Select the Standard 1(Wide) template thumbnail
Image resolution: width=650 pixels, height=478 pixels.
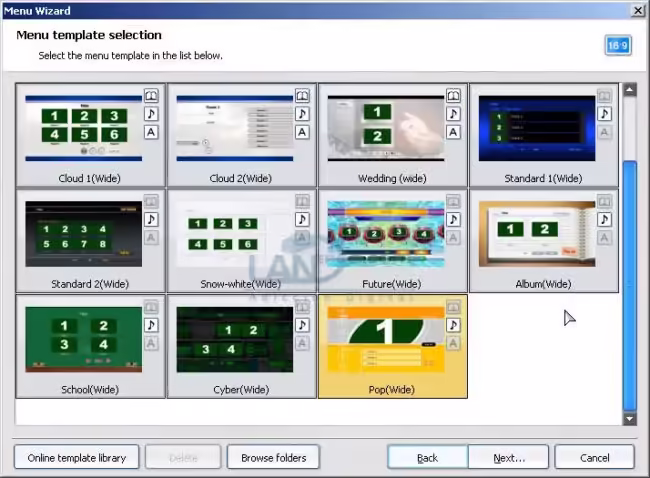537,128
